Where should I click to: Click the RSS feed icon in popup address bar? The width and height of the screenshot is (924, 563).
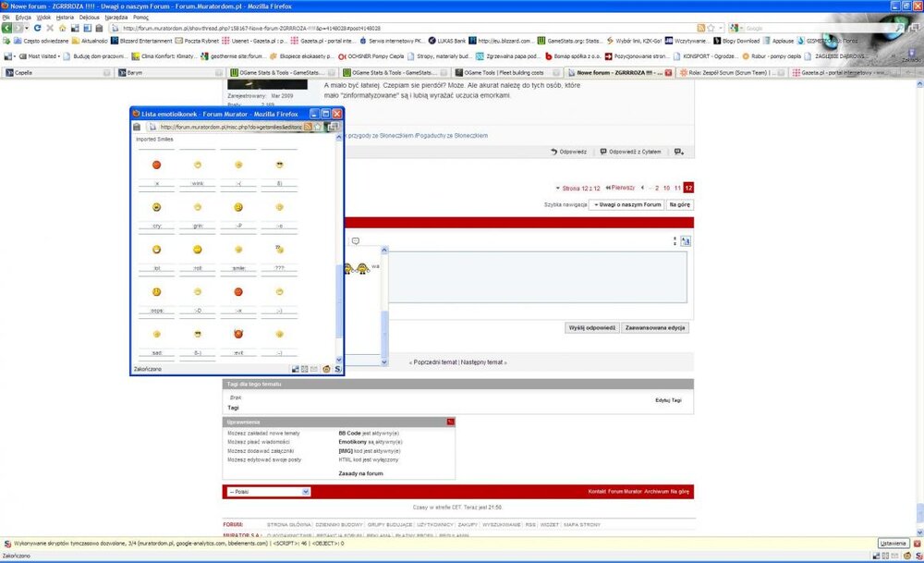pyautogui.click(x=308, y=127)
